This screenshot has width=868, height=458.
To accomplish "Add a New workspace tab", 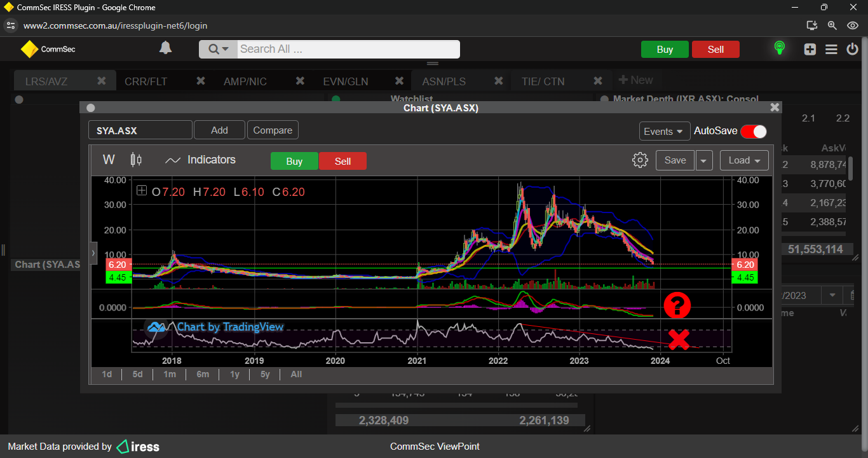I will coord(636,80).
